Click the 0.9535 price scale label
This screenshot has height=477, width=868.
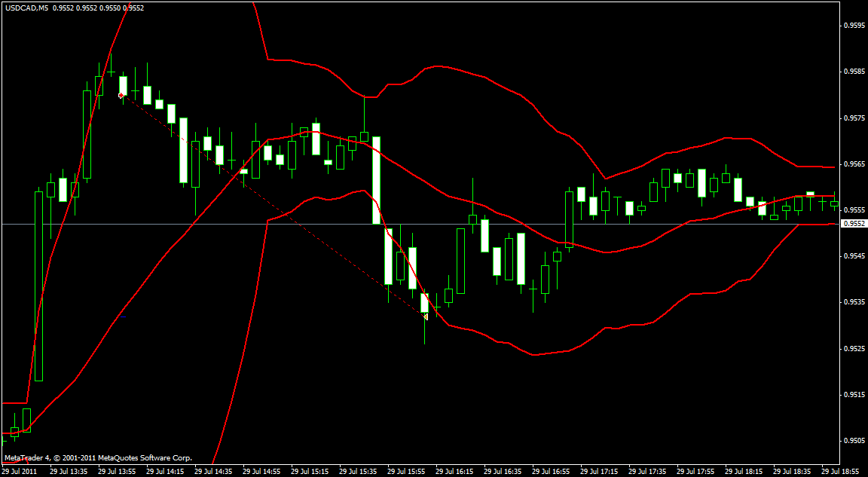854,303
